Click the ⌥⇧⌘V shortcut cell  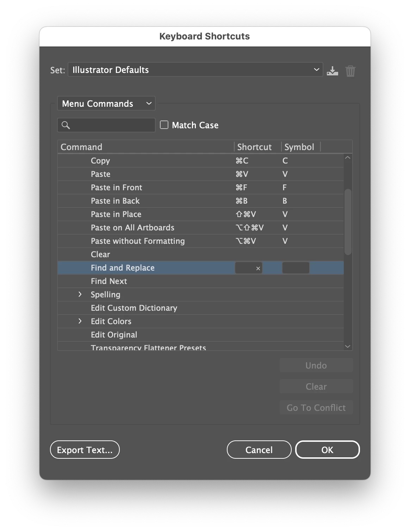tap(249, 228)
